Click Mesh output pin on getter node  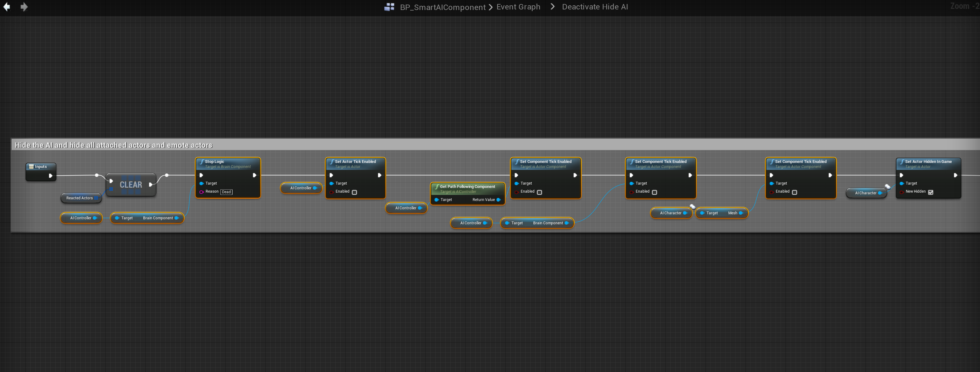point(741,213)
